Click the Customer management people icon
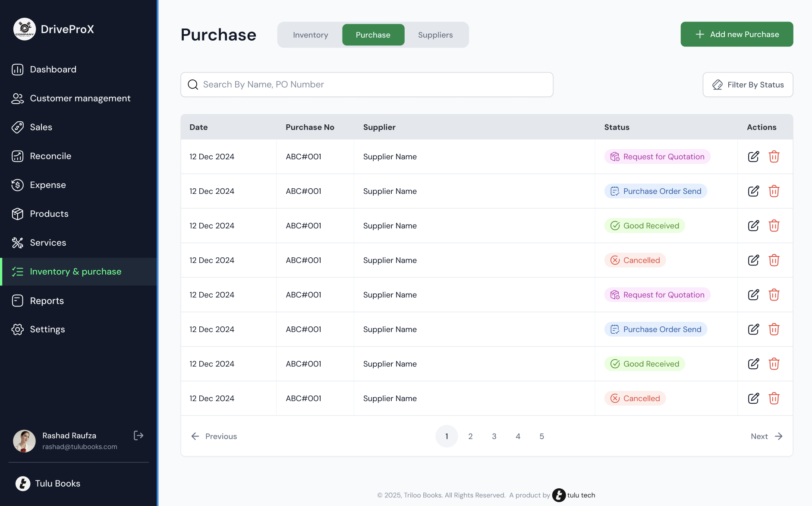 pyautogui.click(x=18, y=98)
